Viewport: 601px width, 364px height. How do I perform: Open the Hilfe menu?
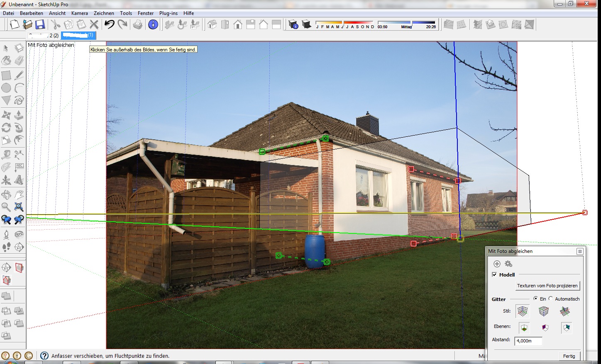(x=189, y=13)
